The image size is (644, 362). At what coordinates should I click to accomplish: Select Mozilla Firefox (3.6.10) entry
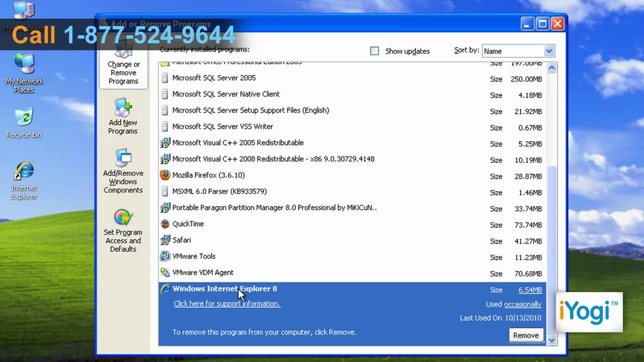coord(351,175)
